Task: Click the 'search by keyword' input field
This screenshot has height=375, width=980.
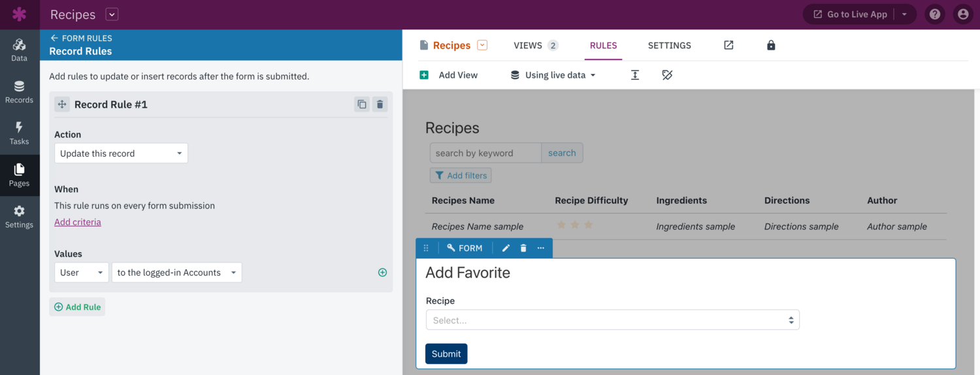Action: (485, 153)
